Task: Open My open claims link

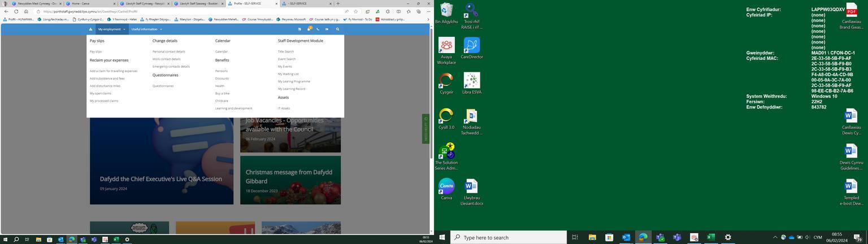Action: point(101,93)
